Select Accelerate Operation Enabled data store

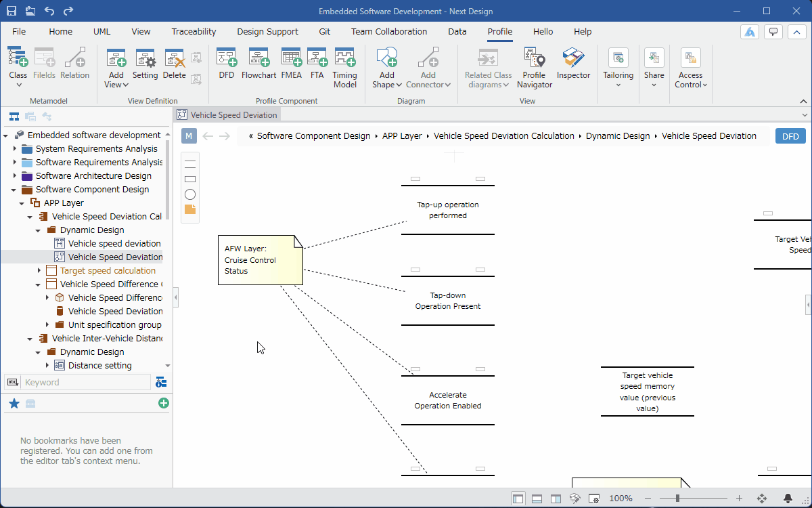click(448, 400)
